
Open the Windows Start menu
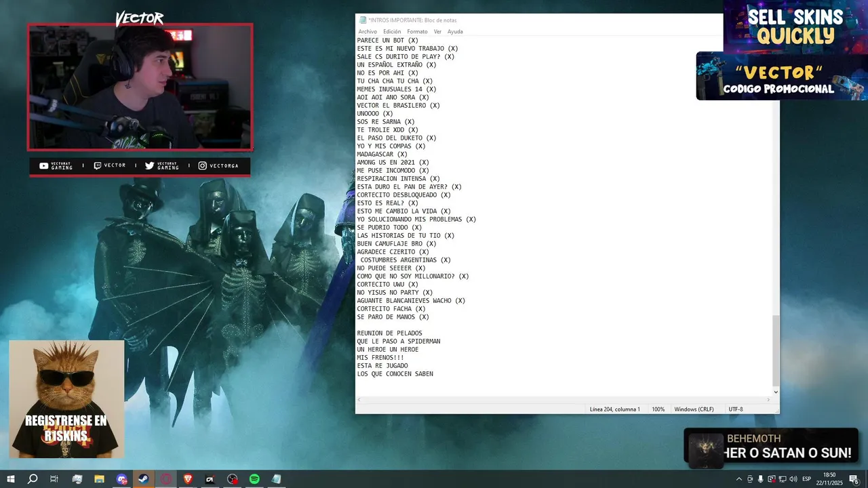point(10,479)
